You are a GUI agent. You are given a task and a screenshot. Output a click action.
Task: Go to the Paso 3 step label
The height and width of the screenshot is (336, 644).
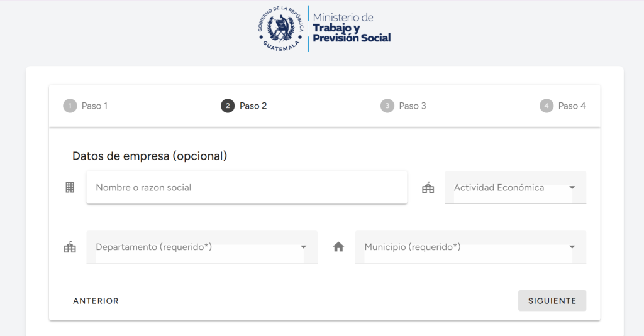(x=413, y=106)
